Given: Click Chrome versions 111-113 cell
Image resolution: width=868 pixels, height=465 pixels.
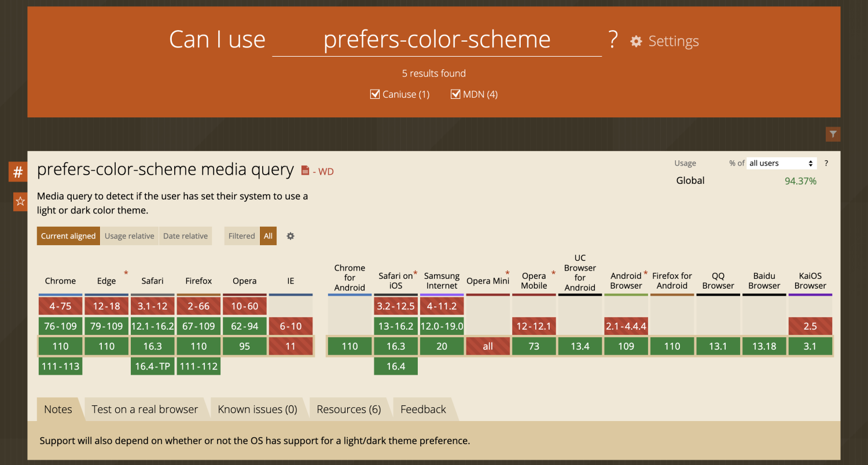Looking at the screenshot, I should coord(60,366).
